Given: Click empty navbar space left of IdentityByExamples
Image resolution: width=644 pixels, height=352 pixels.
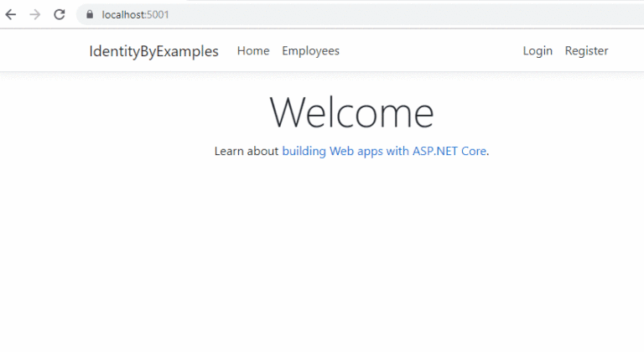Looking at the screenshot, I should pos(42,51).
